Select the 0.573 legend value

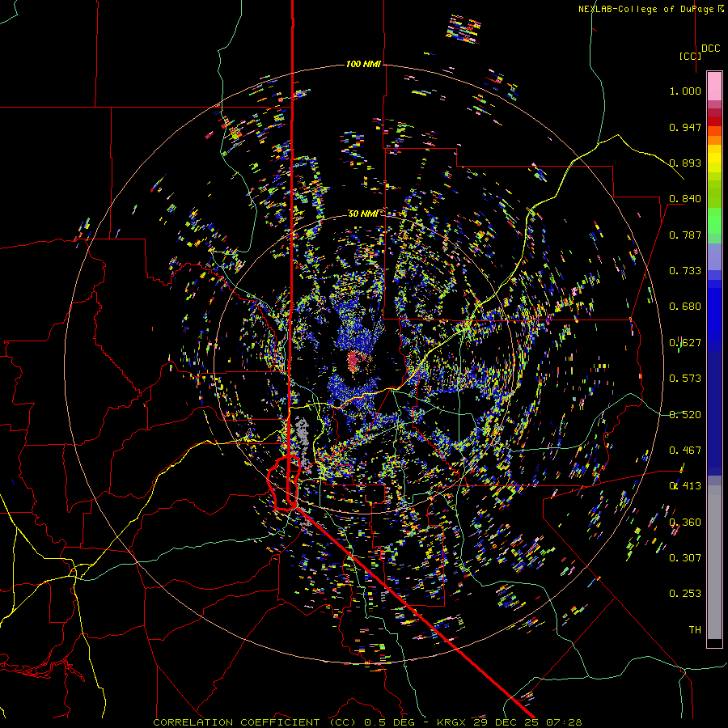pos(685,379)
